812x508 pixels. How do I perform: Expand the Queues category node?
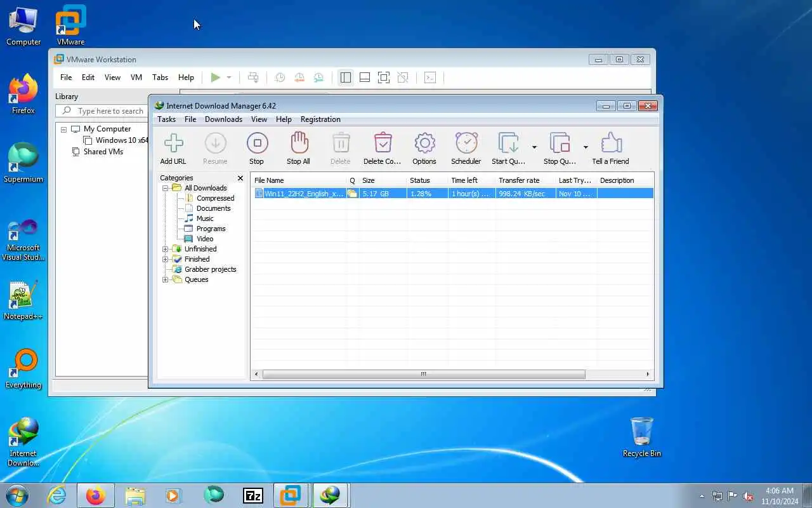(165, 279)
